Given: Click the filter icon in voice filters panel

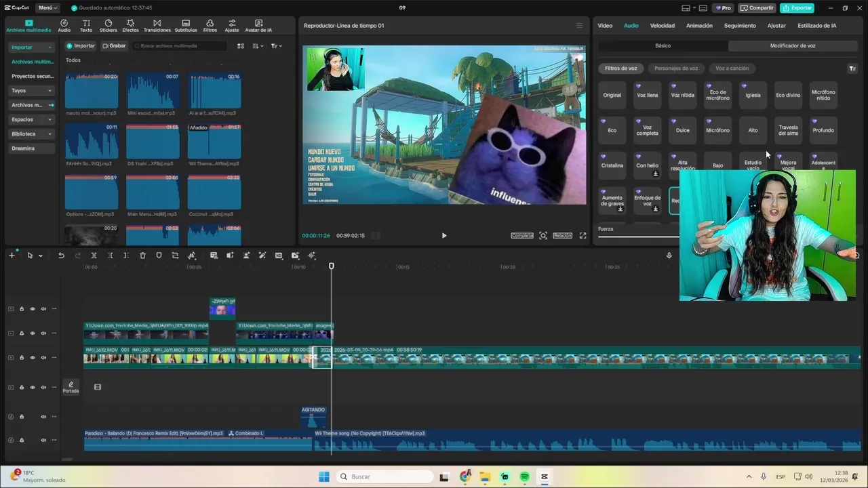Looking at the screenshot, I should click(852, 68).
